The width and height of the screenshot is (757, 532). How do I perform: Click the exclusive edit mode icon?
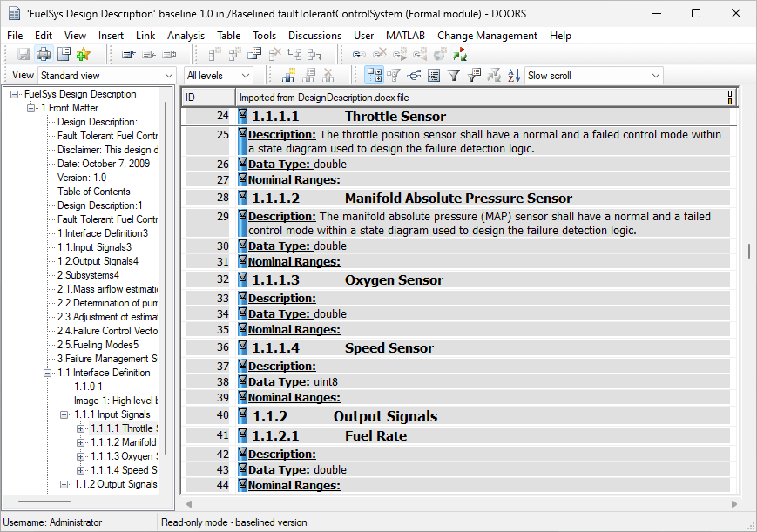point(128,55)
